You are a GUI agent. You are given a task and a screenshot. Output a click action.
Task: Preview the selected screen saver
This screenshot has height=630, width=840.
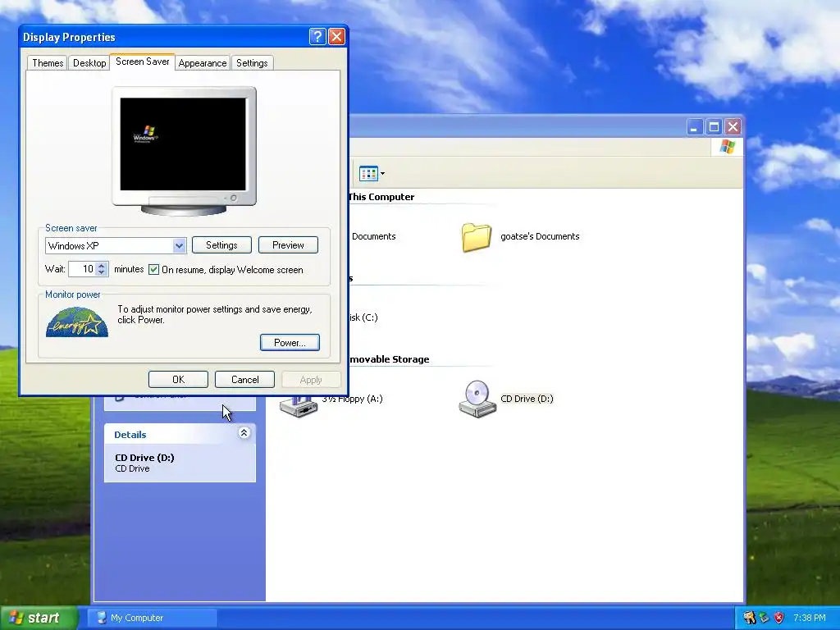point(288,245)
